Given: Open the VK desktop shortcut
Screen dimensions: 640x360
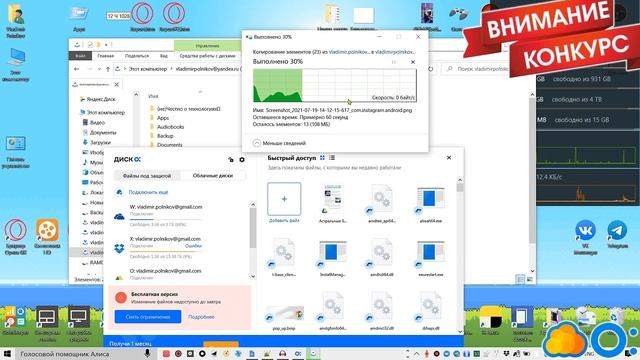Looking at the screenshot, I should point(585,237).
